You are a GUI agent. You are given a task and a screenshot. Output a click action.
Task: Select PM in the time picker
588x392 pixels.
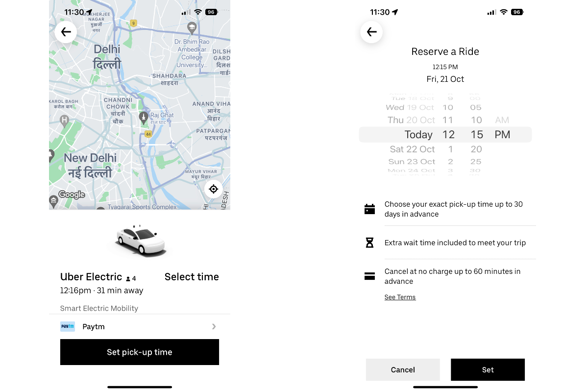502,135
